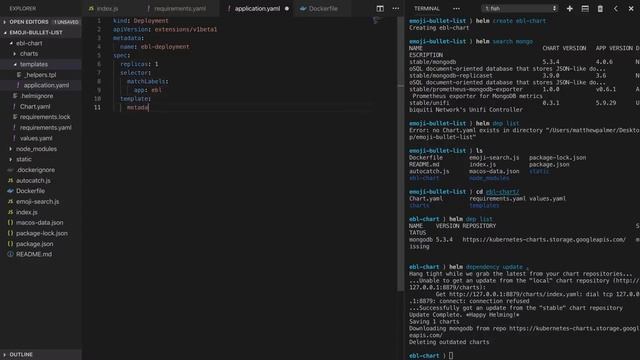Click 'matchLabels:' line in editor
This screenshot has height=360, width=640.
(x=147, y=81)
